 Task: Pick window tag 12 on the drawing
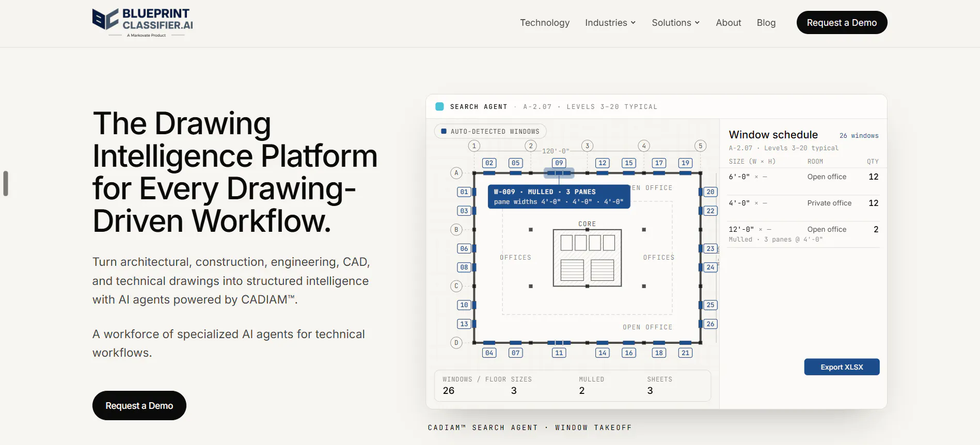[x=603, y=163]
